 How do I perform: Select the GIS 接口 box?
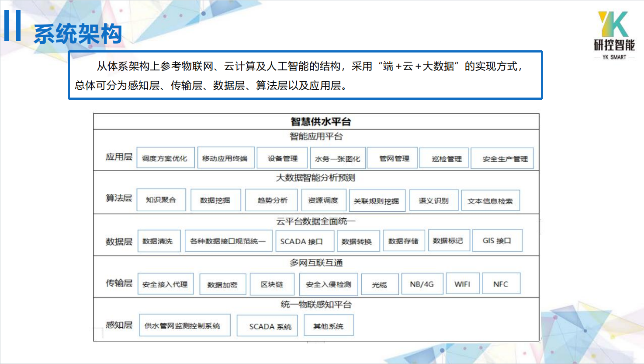pos(497,241)
